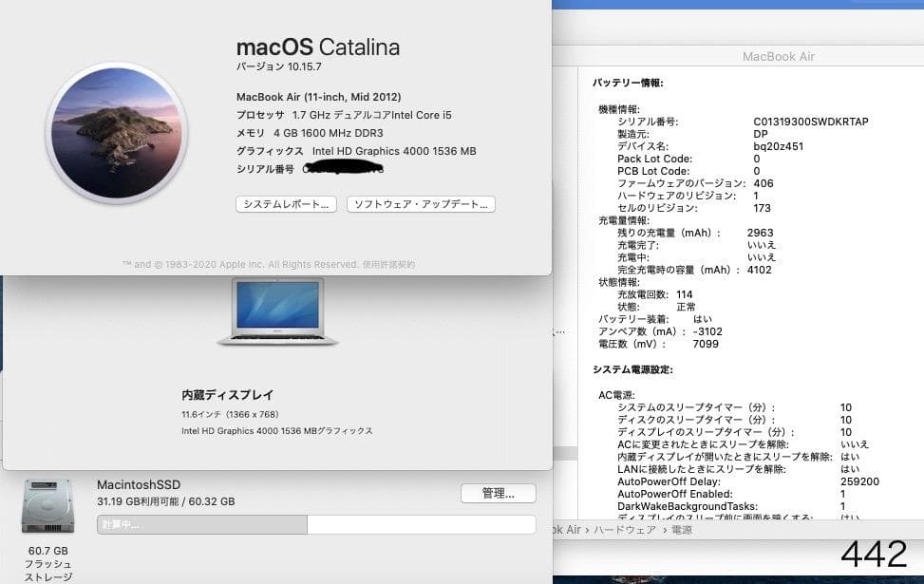Select the 製造元 value DP
Viewport: 924px width, 584px height.
(760, 134)
